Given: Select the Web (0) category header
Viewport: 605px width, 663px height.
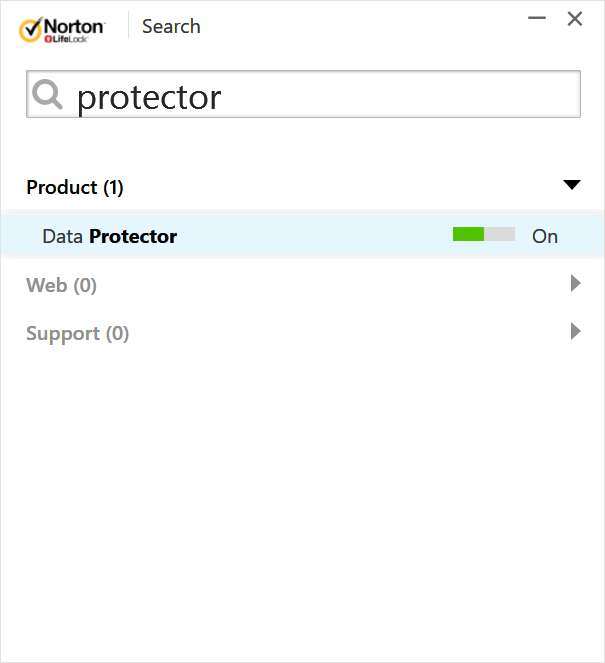Looking at the screenshot, I should point(61,285).
